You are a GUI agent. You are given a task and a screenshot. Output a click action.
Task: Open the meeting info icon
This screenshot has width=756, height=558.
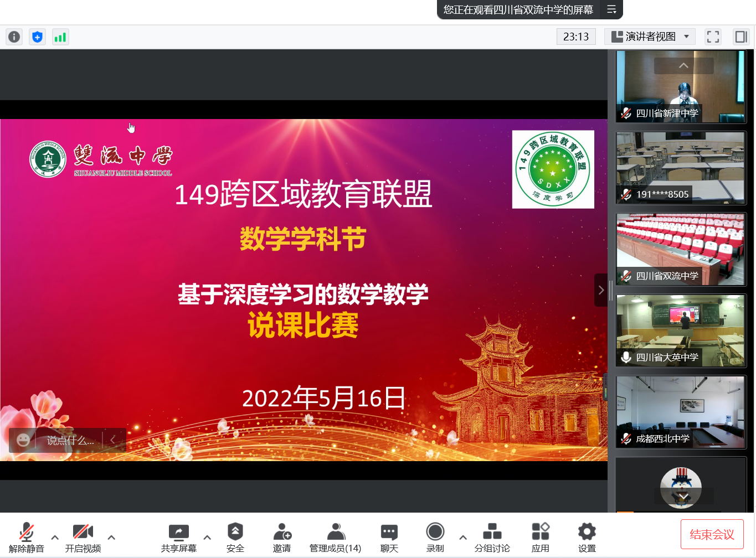point(14,37)
